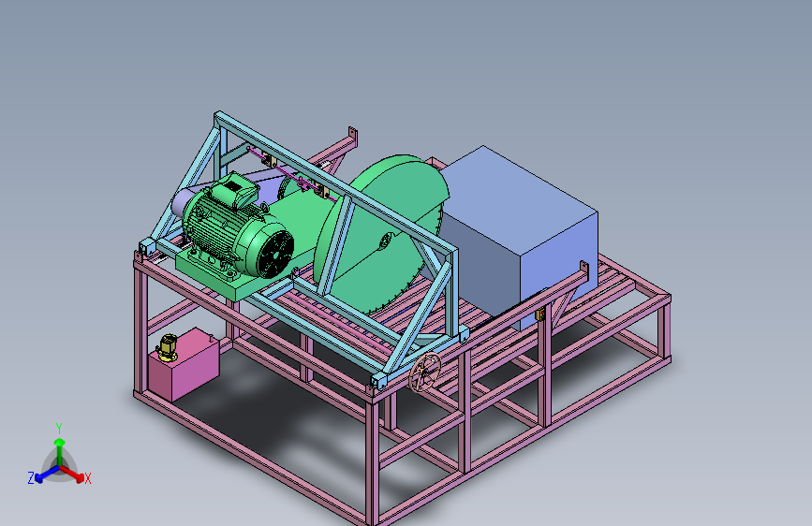The width and height of the screenshot is (812, 526).
Task: Select the pink tank on the frame base
Action: click(x=185, y=364)
